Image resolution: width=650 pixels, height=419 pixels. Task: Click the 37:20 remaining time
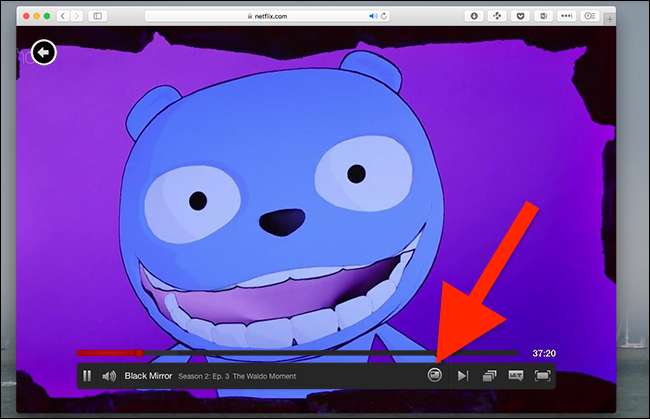[544, 354]
